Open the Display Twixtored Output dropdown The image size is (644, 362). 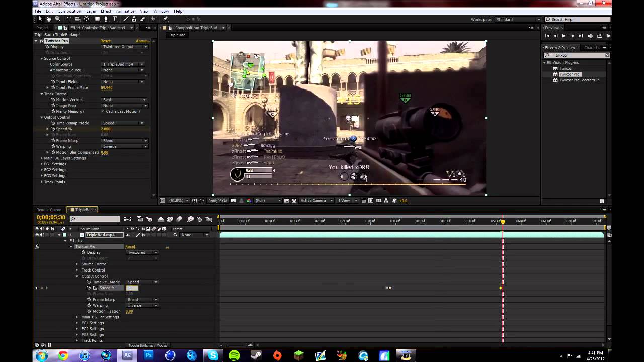point(125,47)
